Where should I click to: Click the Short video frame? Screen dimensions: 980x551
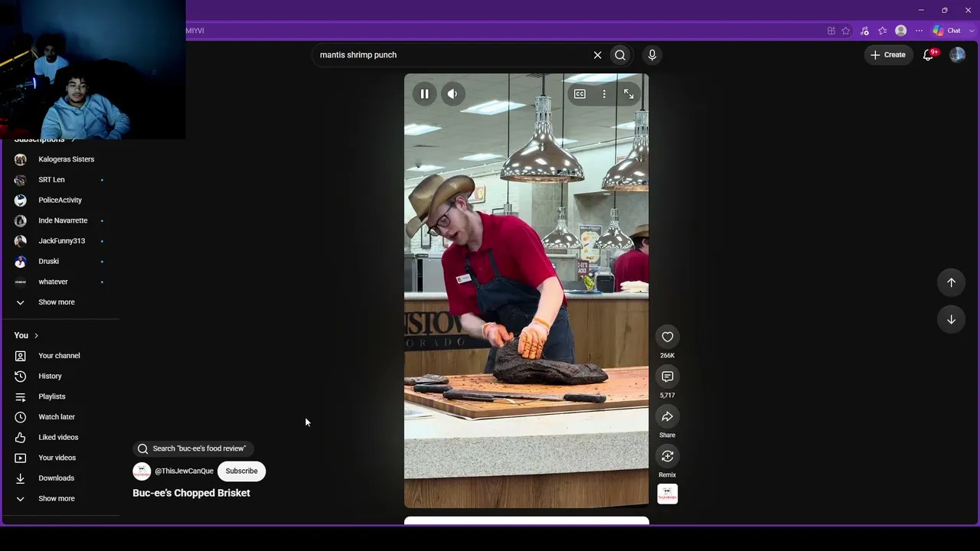pos(527,291)
